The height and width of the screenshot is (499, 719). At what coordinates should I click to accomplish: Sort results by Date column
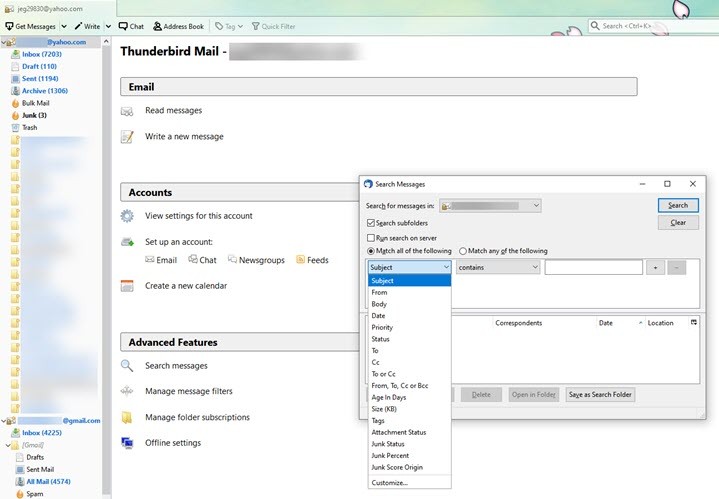pos(620,323)
